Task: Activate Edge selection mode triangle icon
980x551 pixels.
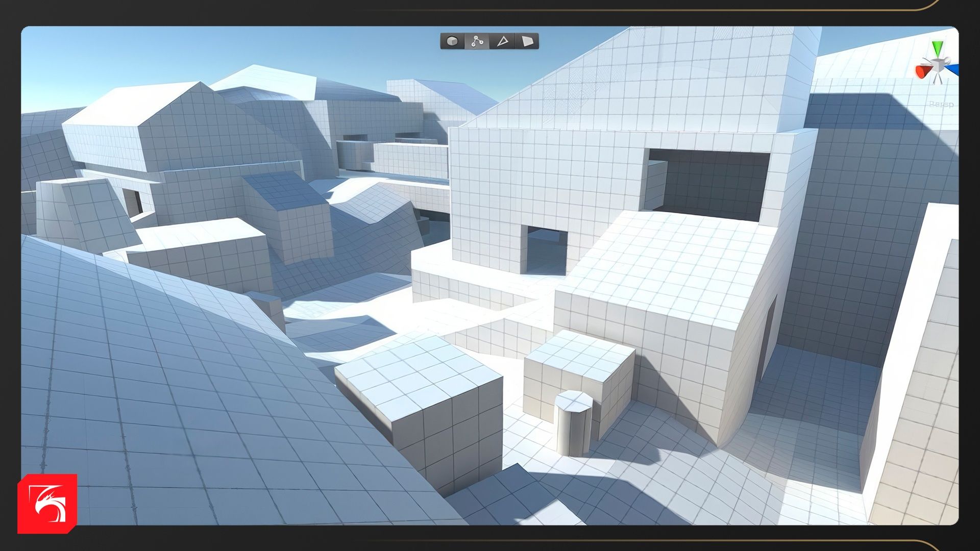Action: [x=502, y=41]
